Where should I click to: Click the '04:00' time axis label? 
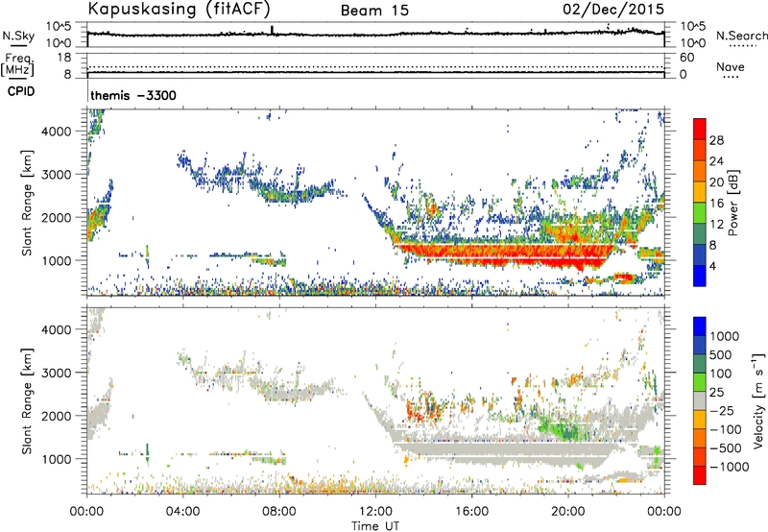coord(182,512)
